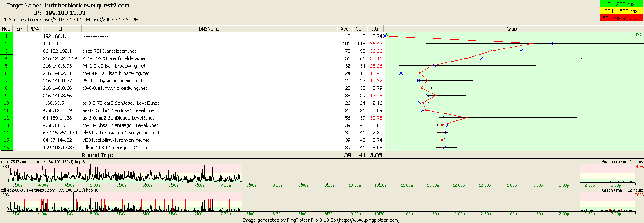
Task: Select the te-8-3-73.car3.SanJose1.Level3.net row
Action: (x=121, y=103)
